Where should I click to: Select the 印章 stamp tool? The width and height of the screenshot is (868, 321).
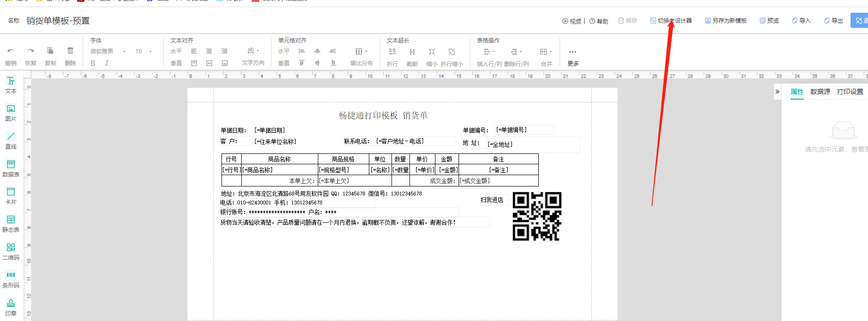pyautogui.click(x=11, y=307)
